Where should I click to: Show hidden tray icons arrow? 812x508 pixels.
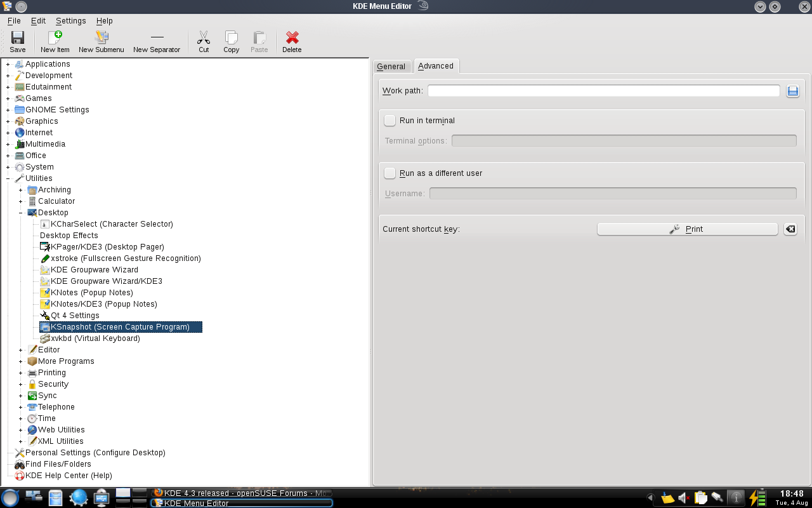pos(651,498)
